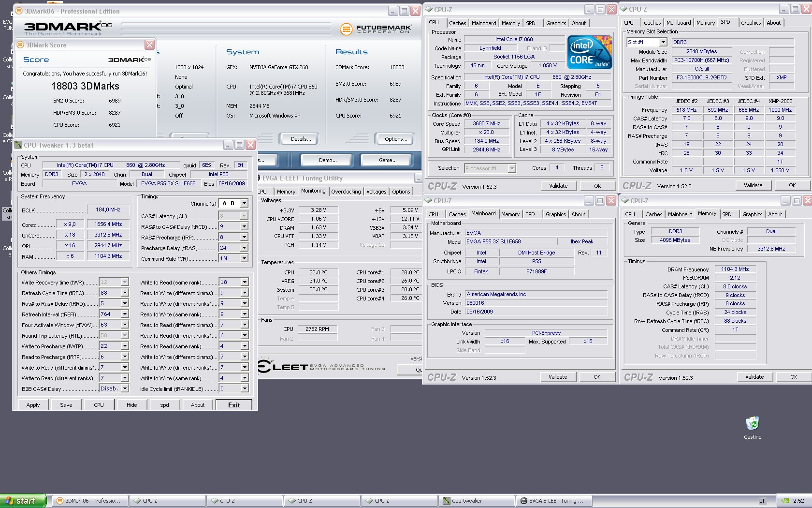This screenshot has width=812, height=508.
Task: Open the Options tab in E-LEET
Action: tap(401, 192)
